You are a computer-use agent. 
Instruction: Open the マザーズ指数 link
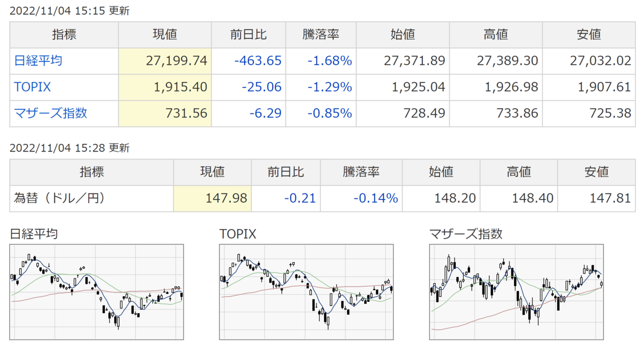tap(51, 113)
